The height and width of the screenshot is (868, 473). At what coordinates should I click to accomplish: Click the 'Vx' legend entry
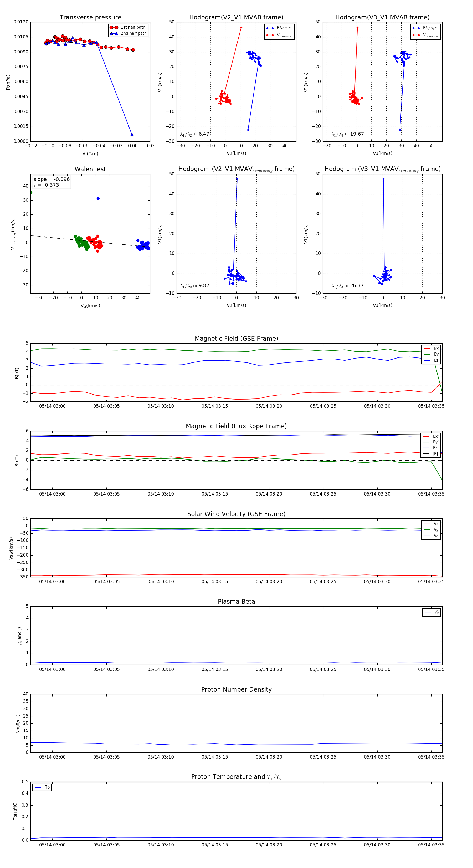click(x=431, y=524)
